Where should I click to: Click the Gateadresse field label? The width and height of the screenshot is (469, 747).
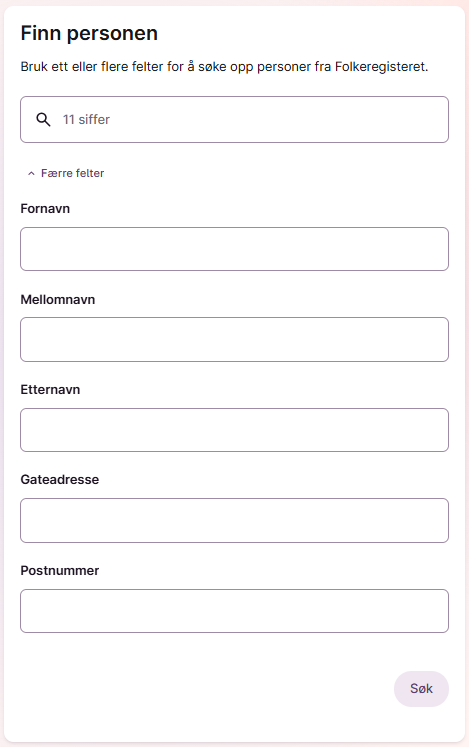tap(60, 480)
